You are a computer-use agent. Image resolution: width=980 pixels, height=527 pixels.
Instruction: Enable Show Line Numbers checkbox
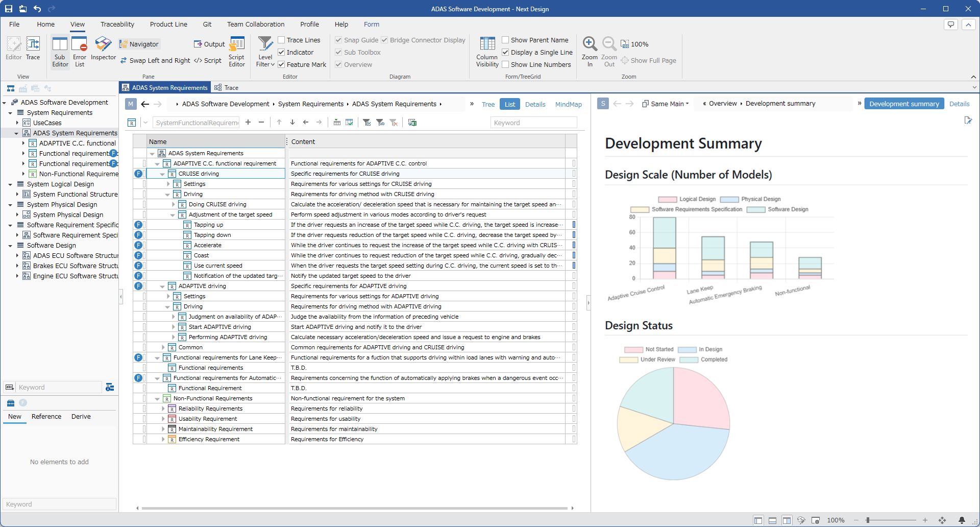pyautogui.click(x=505, y=64)
